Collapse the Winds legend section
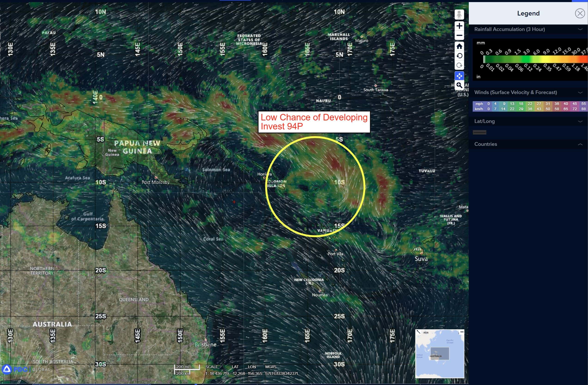 click(x=580, y=92)
